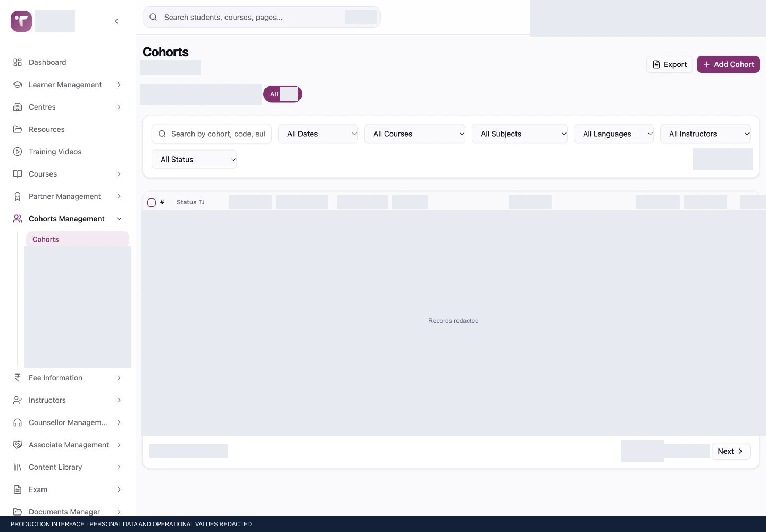Click the Training Videos play icon
Image resolution: width=766 pixels, height=532 pixels.
coord(18,152)
